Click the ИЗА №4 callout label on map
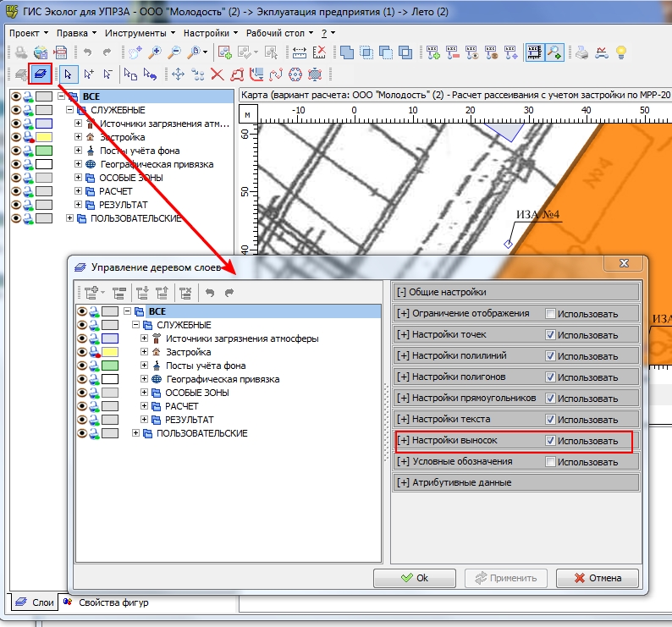This screenshot has width=672, height=627. pos(538,215)
